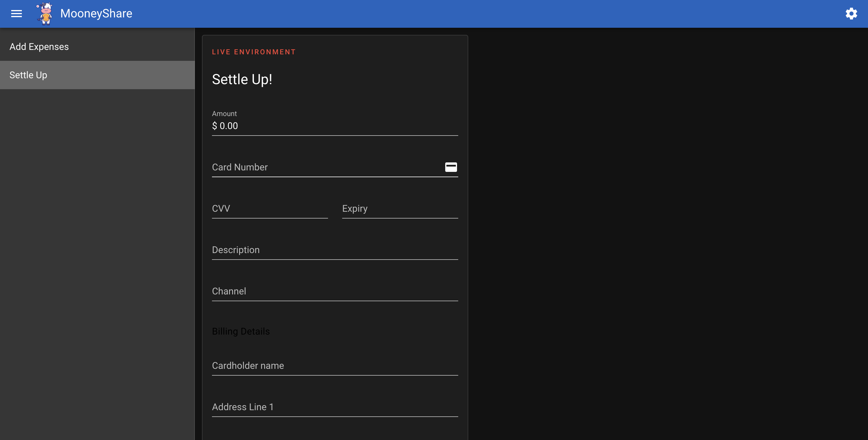The width and height of the screenshot is (868, 440).
Task: Open the Channel field
Action: pyautogui.click(x=335, y=291)
